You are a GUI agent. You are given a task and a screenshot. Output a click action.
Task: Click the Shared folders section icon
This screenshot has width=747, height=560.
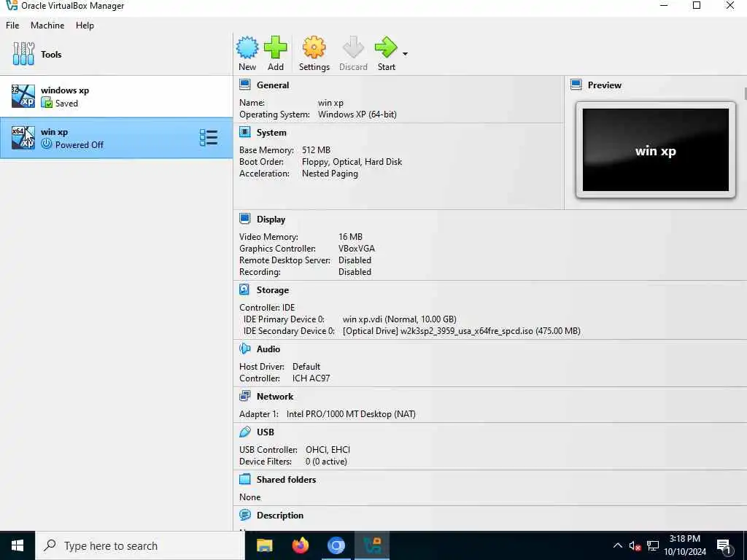tap(245, 479)
